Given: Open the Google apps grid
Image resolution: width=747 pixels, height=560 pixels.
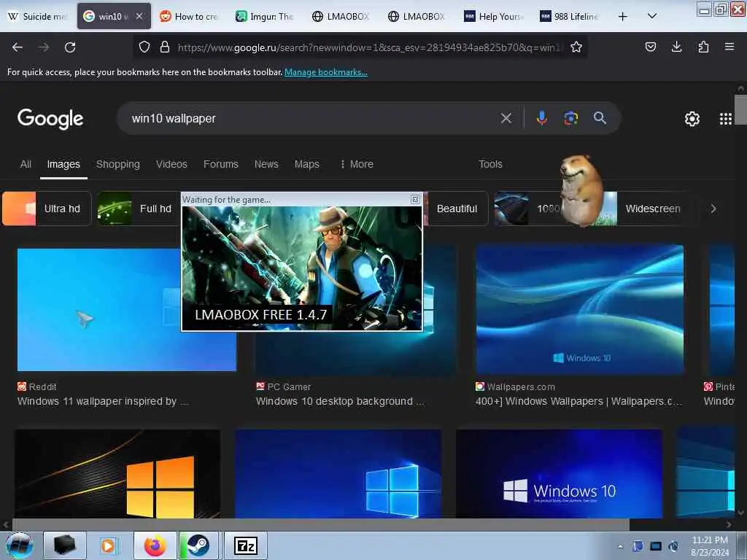Looking at the screenshot, I should pos(726,119).
